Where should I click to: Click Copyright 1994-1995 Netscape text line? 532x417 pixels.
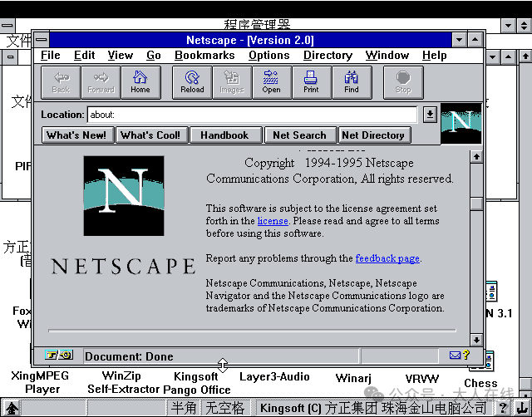[x=329, y=163]
